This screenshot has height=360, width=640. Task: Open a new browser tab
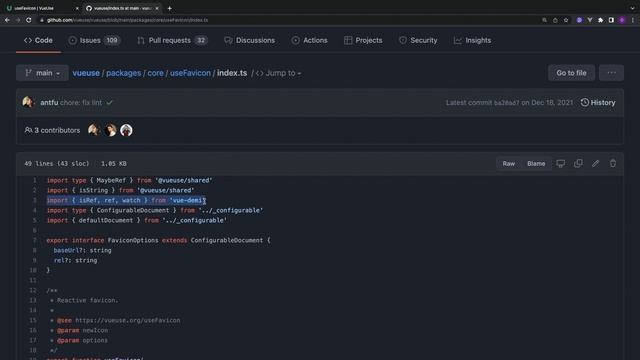click(169, 8)
